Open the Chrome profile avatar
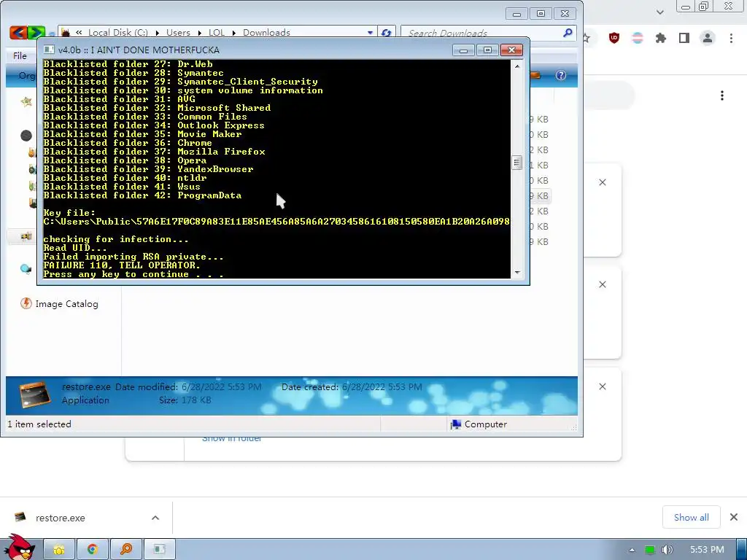The image size is (747, 560). pos(708,38)
